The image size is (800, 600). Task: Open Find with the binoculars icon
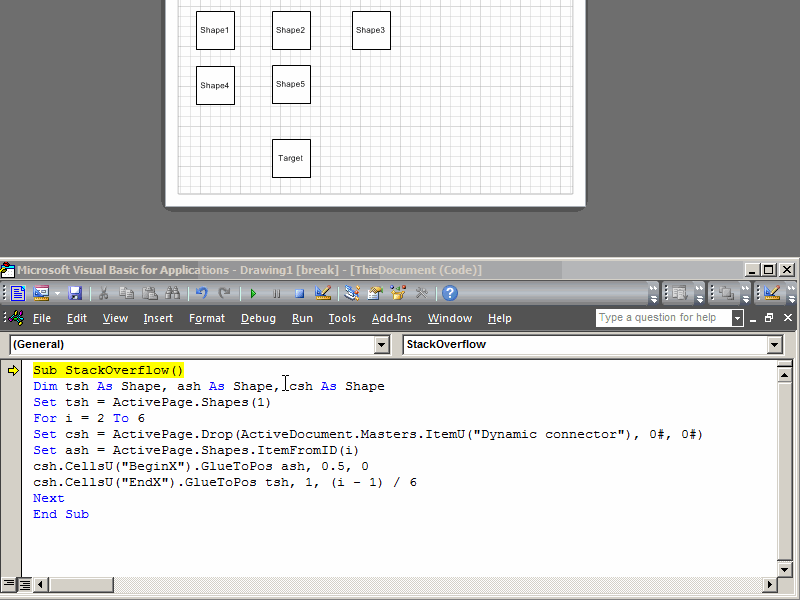(174, 293)
